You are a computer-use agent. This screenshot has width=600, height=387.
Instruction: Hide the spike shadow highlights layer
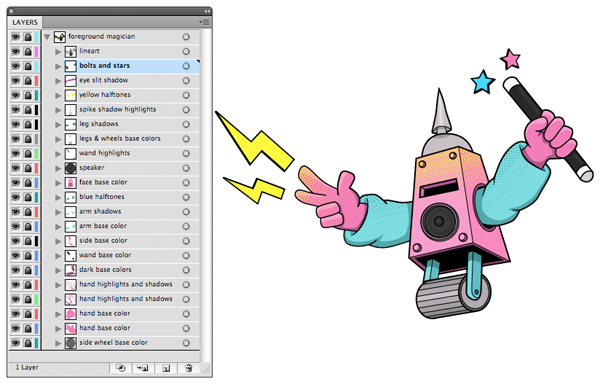pyautogui.click(x=15, y=110)
